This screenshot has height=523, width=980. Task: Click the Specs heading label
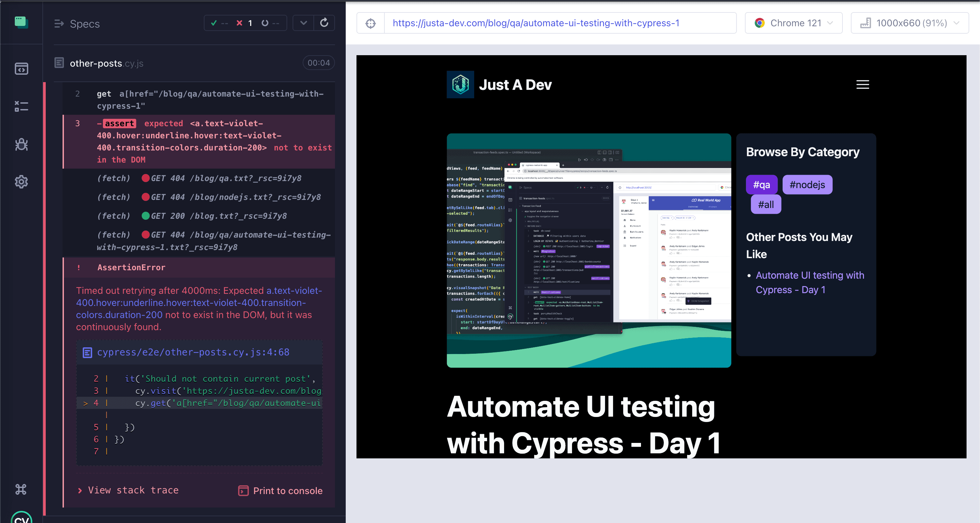[85, 24]
